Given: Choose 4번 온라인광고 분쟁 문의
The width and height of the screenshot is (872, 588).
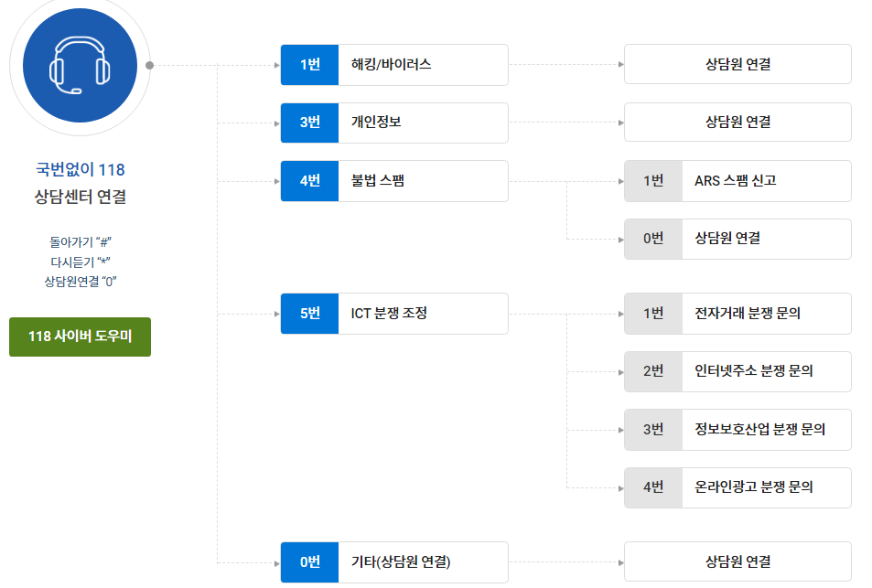Looking at the screenshot, I should pos(737,487).
